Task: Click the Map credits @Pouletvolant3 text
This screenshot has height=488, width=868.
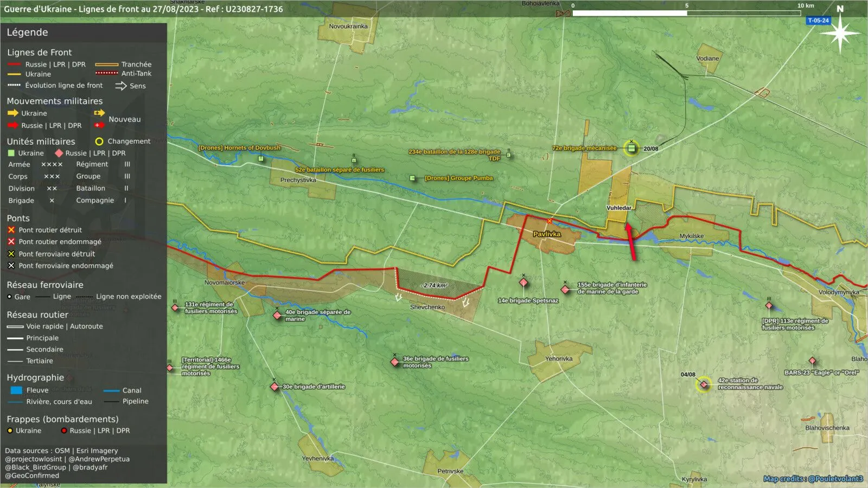Action: [x=813, y=479]
